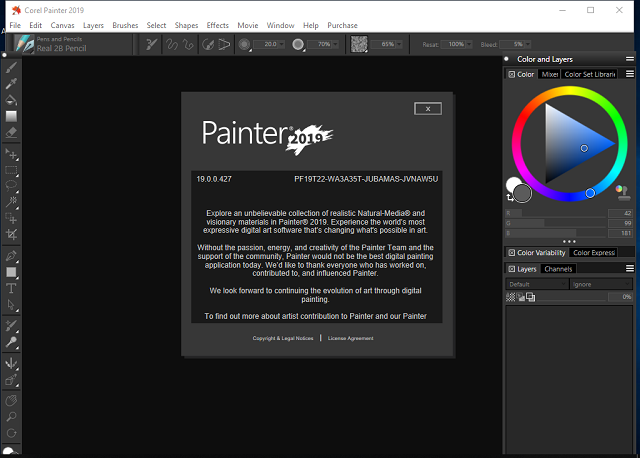Swap main and additional colors
The width and height of the screenshot is (640, 458).
pos(509,198)
